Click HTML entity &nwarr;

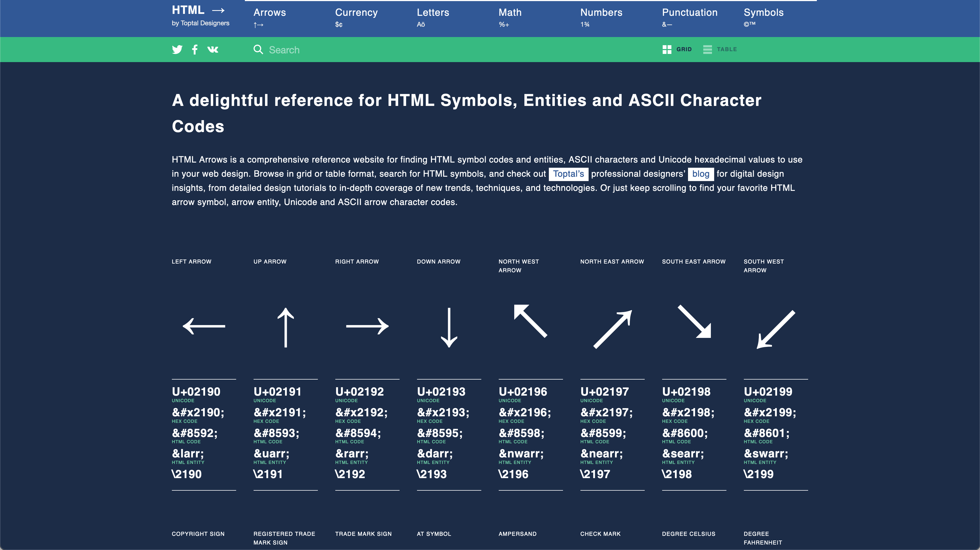(x=521, y=454)
